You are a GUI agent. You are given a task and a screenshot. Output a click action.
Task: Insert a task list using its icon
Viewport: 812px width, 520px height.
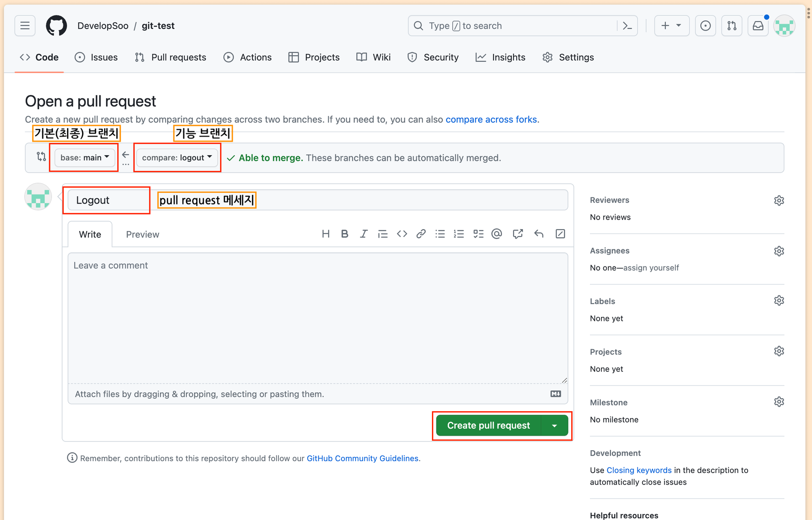[478, 234]
